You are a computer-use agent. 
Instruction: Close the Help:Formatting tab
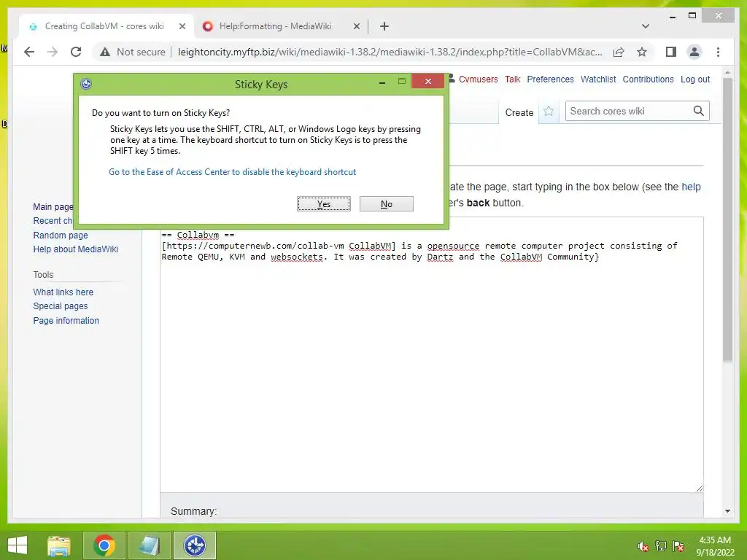coord(356,26)
